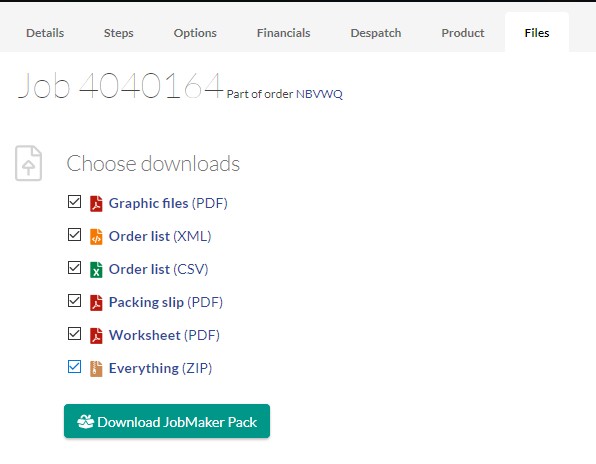This screenshot has height=464, width=596.
Task: Open the Product tab
Action: [463, 33]
